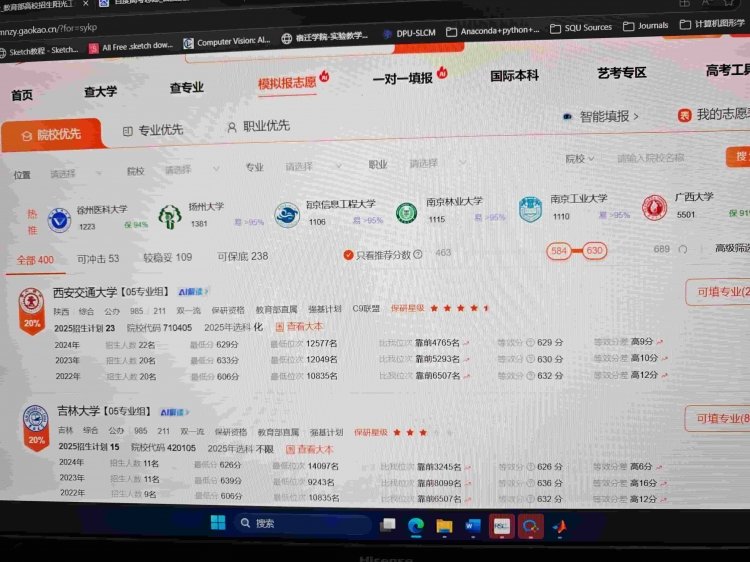Click 南京工业大学 logo
The height and width of the screenshot is (562, 750).
point(530,209)
